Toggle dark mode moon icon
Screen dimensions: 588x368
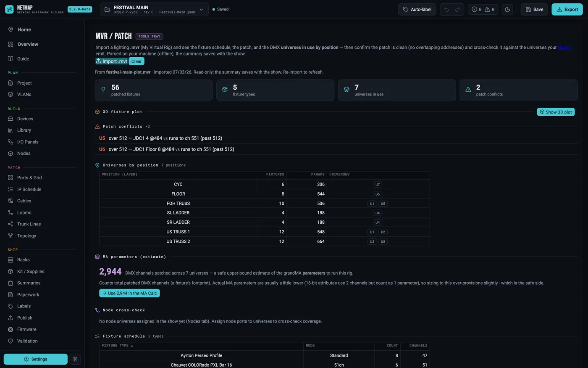(507, 9)
